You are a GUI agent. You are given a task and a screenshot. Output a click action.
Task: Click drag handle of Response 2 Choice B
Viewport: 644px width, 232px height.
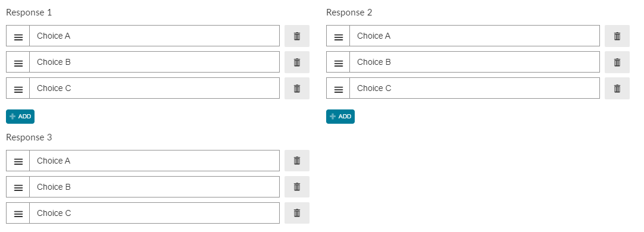(x=338, y=62)
